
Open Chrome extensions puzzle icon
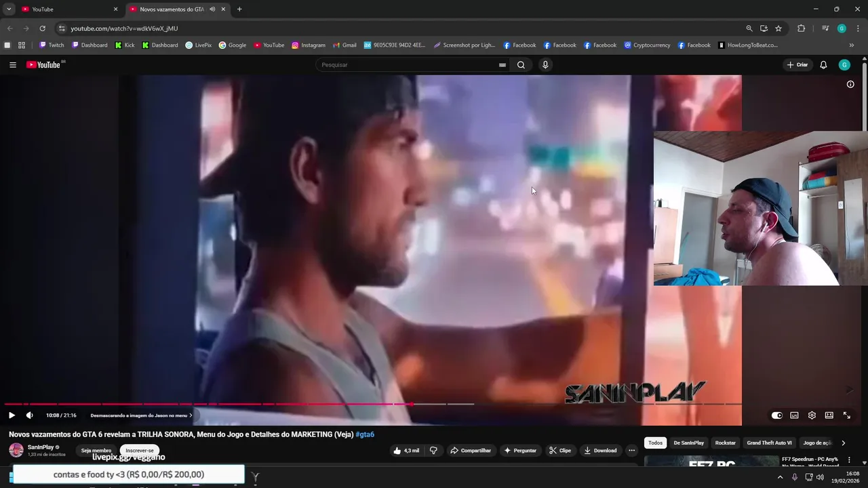[x=801, y=28]
